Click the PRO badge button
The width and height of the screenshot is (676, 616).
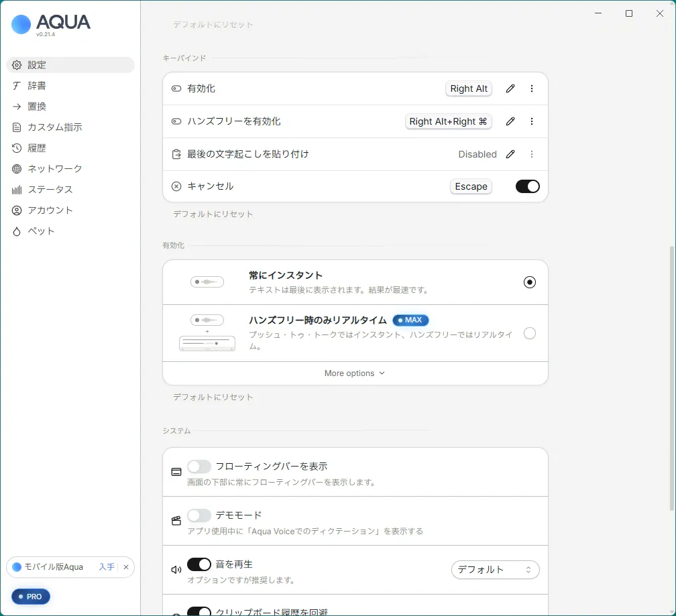(31, 597)
